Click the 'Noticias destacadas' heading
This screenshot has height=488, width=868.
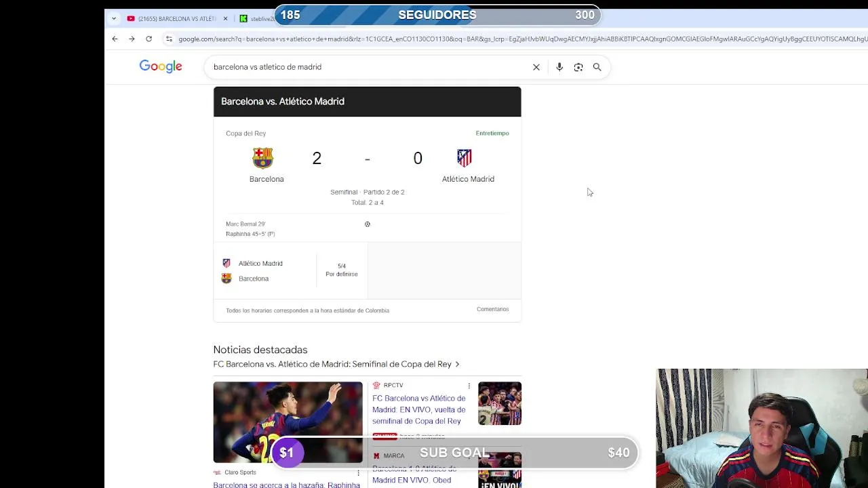tap(260, 350)
